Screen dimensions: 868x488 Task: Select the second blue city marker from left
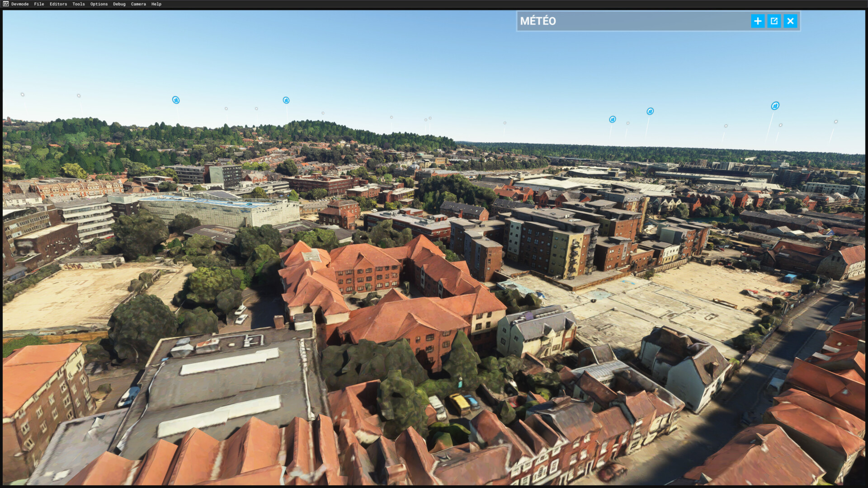click(286, 100)
